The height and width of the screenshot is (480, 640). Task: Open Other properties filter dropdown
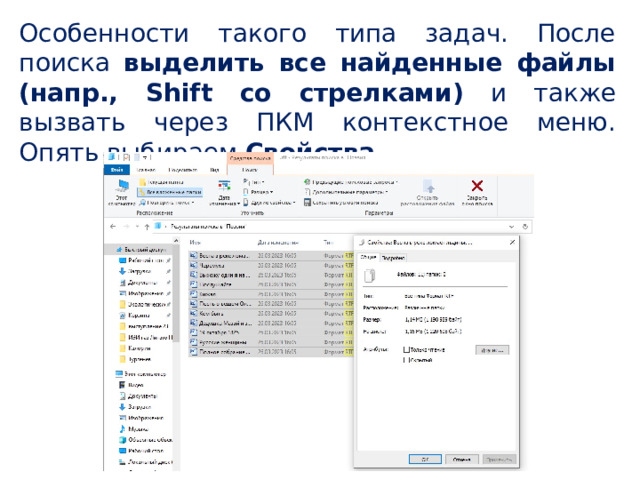point(269,202)
